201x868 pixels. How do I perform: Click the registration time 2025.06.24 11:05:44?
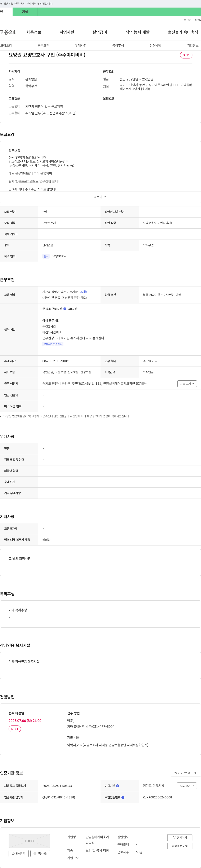click(x=57, y=786)
